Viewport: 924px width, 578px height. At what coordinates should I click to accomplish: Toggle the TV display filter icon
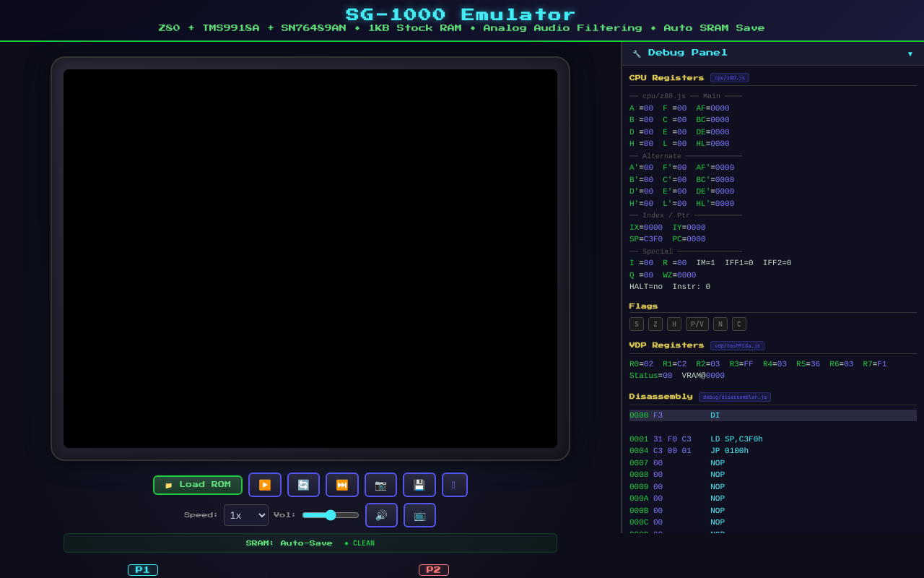coord(419,515)
